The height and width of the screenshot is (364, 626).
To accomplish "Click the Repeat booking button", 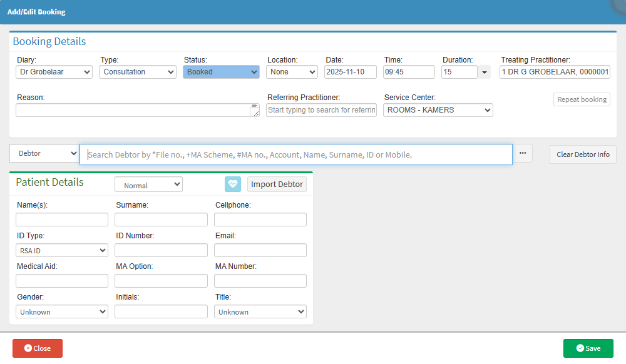I will point(582,99).
